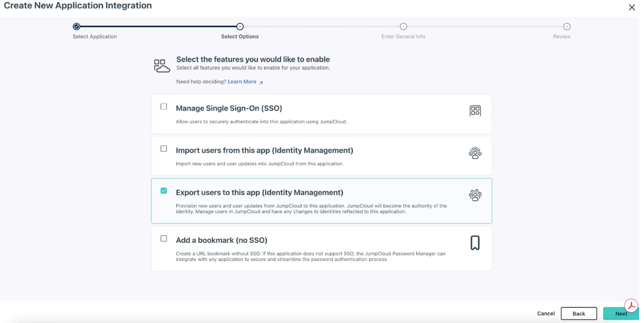Close the Create New Application Integration dialog
The image size is (644, 323).
tap(632, 8)
